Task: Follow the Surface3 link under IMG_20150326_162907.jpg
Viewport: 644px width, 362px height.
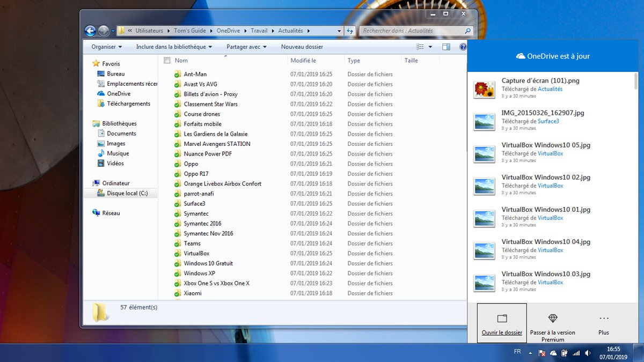Action: click(548, 121)
